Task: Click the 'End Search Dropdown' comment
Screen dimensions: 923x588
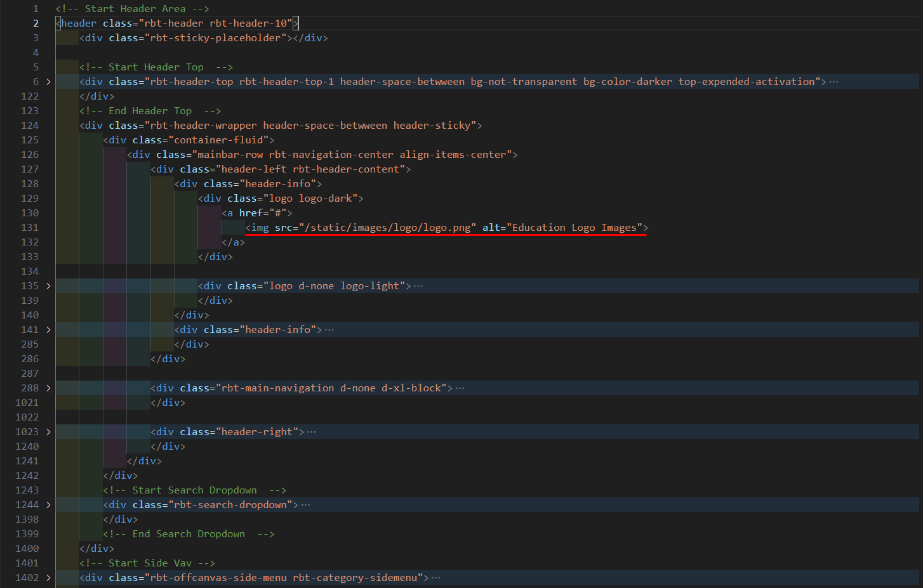Action: [189, 534]
